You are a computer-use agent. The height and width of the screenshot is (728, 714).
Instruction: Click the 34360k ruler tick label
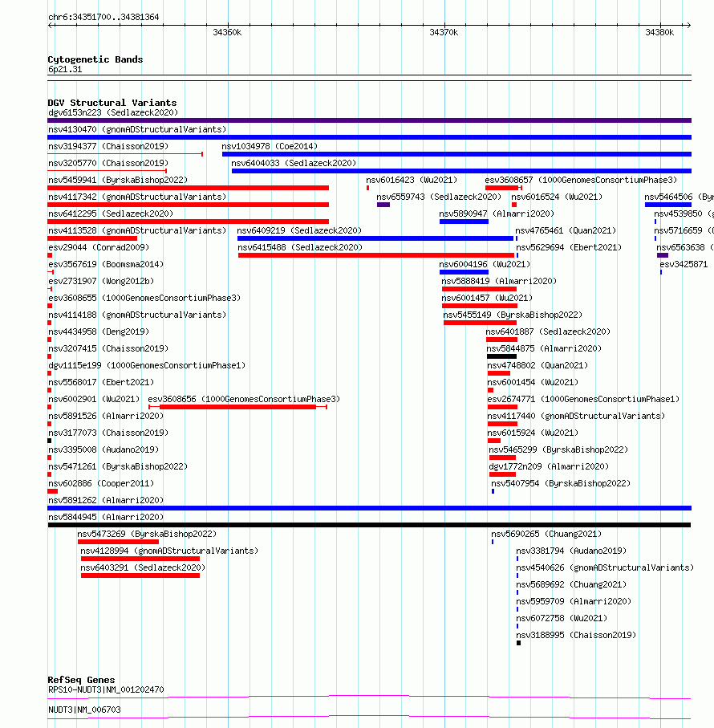pos(227,32)
